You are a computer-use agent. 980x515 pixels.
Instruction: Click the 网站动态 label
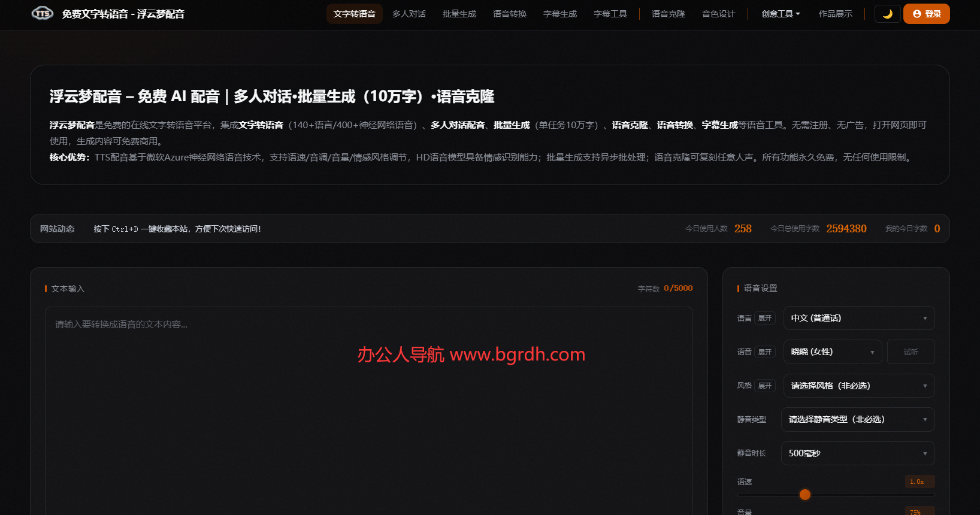point(58,229)
